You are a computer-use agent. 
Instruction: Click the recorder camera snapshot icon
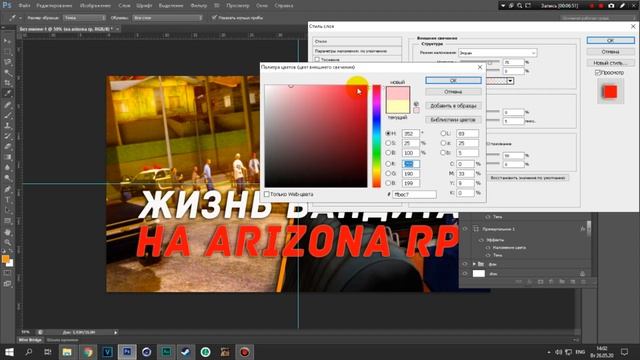click(611, 6)
